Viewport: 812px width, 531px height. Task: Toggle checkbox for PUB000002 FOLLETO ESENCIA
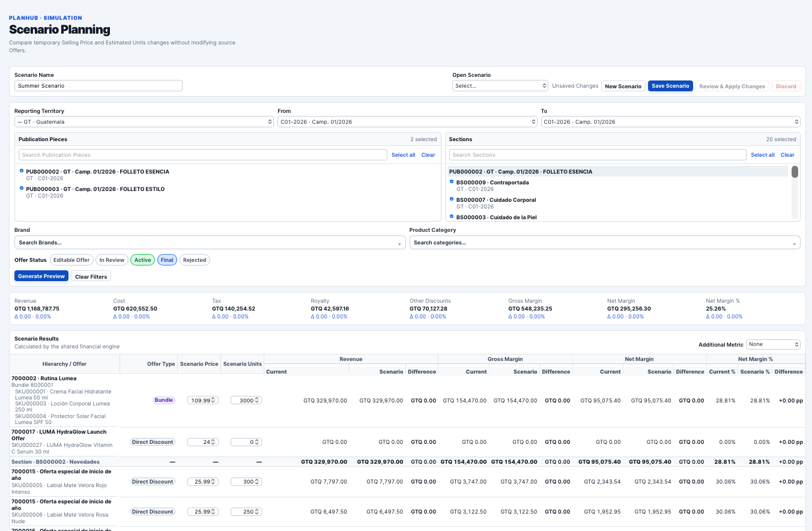click(22, 171)
